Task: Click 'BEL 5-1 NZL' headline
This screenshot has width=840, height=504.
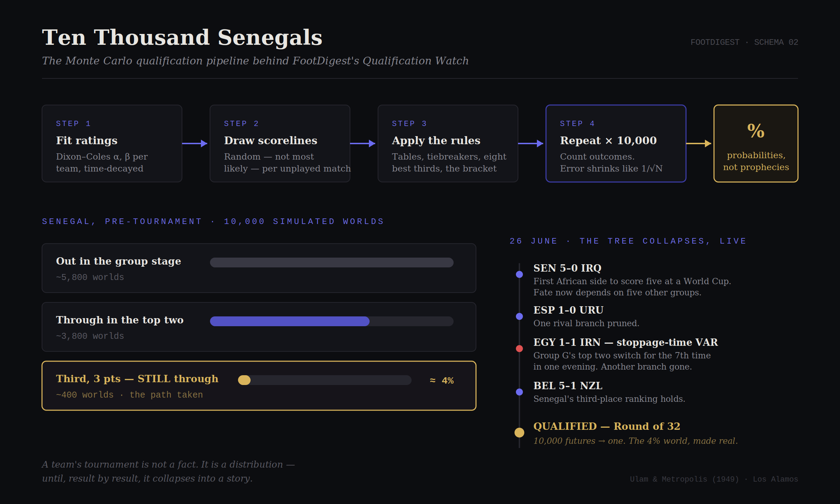Action: point(568,386)
